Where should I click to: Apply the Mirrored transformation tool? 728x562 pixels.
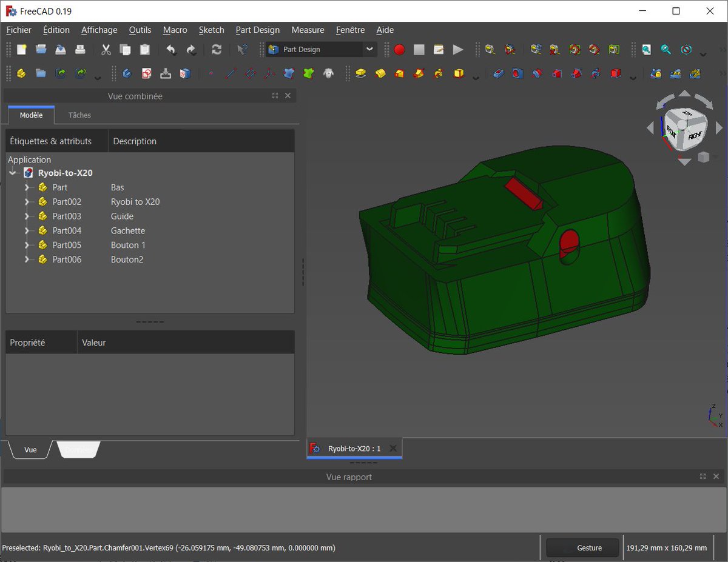point(656,73)
